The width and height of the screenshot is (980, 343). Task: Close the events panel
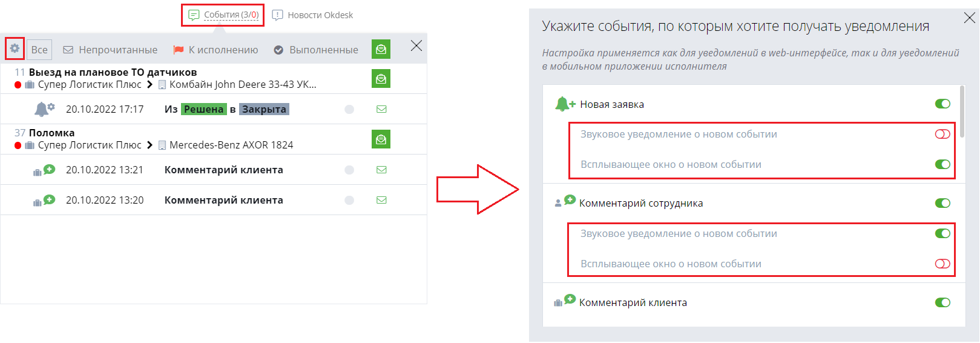click(416, 45)
